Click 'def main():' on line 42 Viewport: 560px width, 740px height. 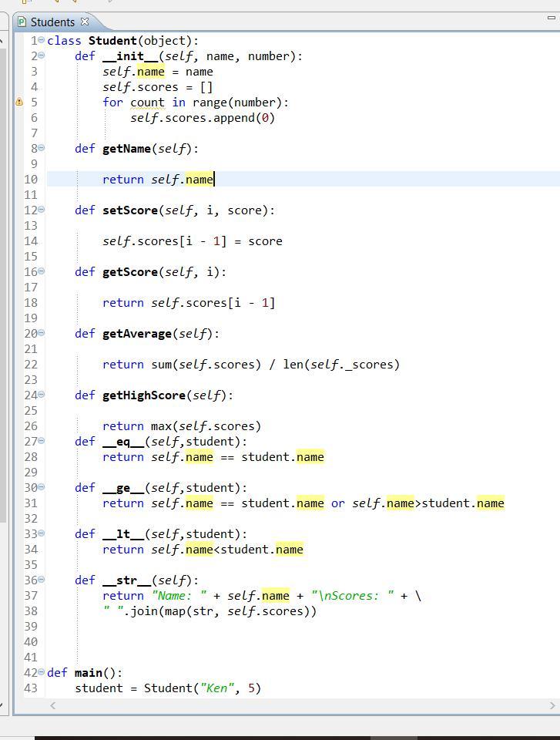click(85, 672)
